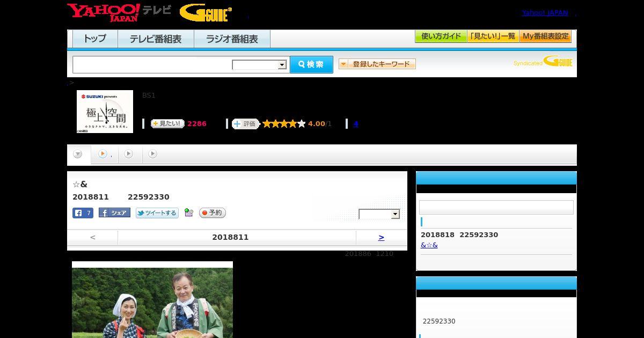Click the 予約 recording reserve button

pos(213,213)
